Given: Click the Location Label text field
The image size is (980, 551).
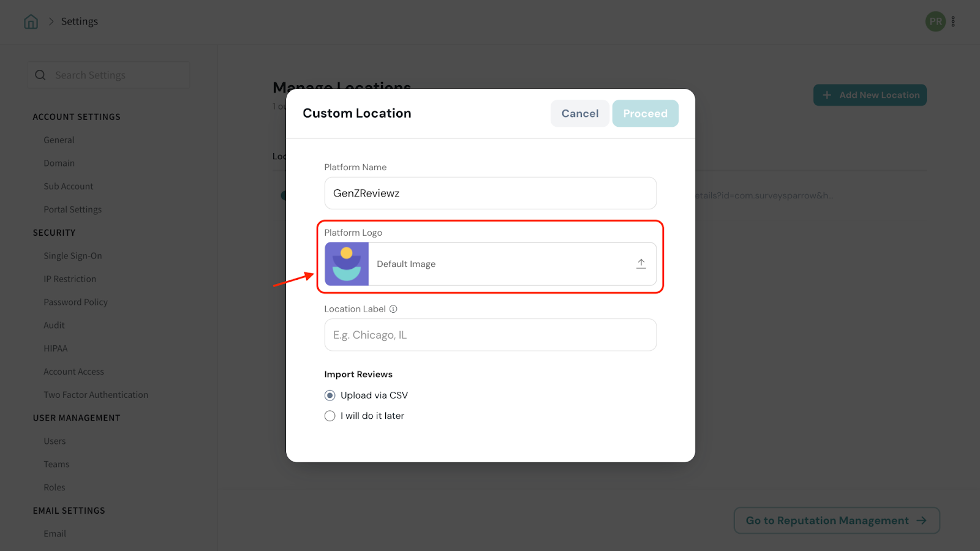Looking at the screenshot, I should coord(490,335).
